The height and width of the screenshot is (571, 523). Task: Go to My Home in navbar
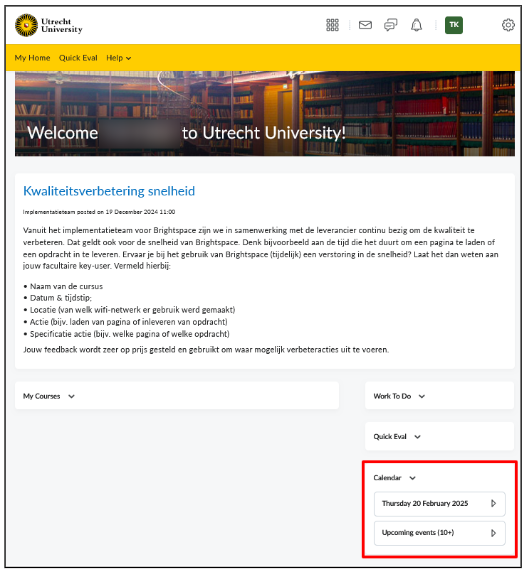[x=32, y=58]
